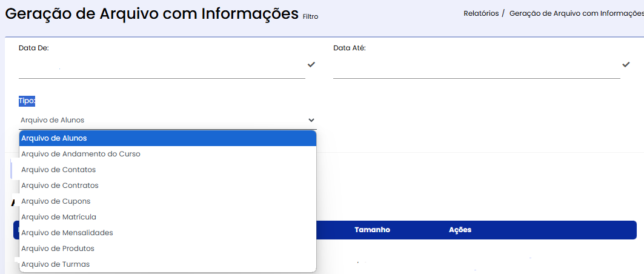Screen dimensions: 644x274
Task: Choose Arquivo de Andamento do Curso
Action: click(x=168, y=154)
